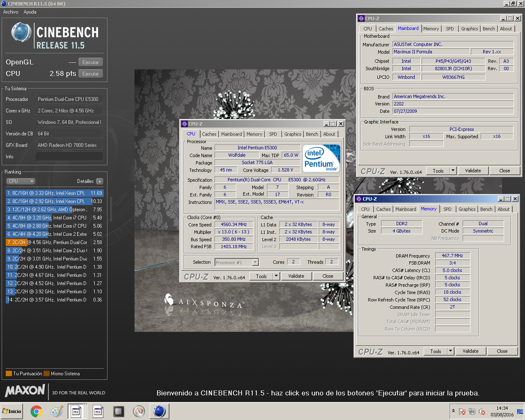
Task: Open Google Chrome from the taskbar
Action: tap(36, 411)
